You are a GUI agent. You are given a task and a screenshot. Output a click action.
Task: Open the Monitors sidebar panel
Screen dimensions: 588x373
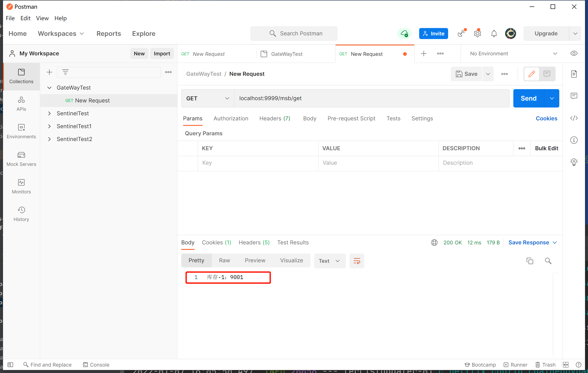21,187
